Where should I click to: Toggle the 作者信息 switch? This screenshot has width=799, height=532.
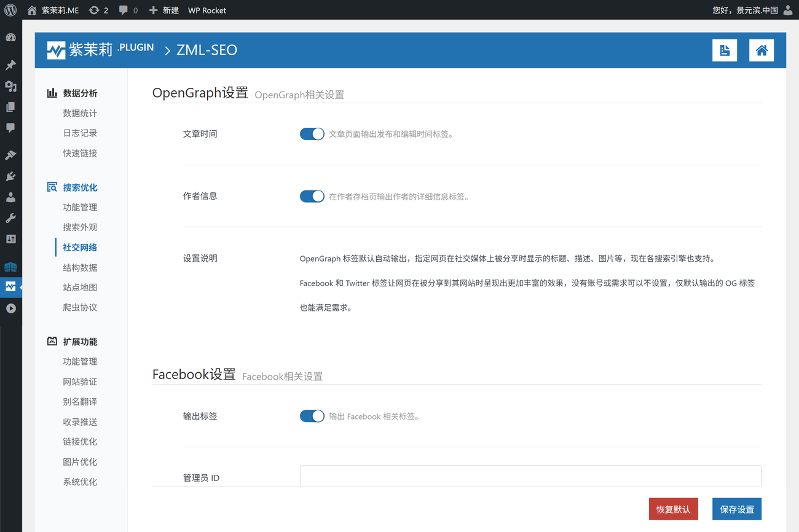click(312, 197)
